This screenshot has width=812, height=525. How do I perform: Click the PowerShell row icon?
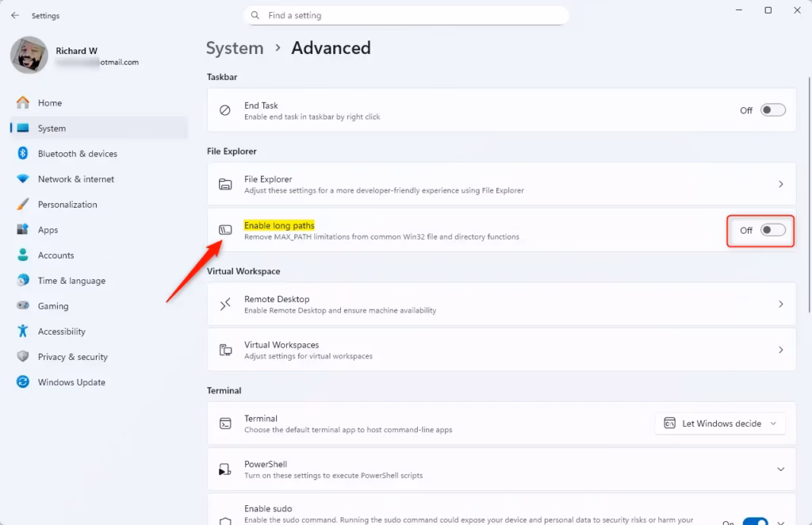[224, 469]
